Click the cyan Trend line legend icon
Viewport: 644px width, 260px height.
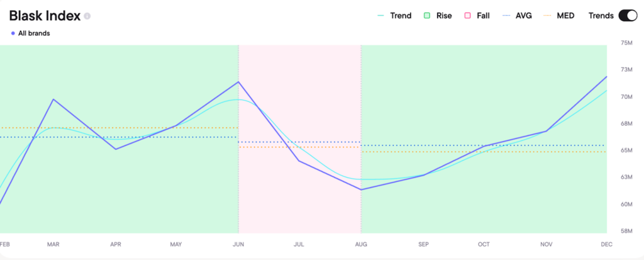(380, 16)
